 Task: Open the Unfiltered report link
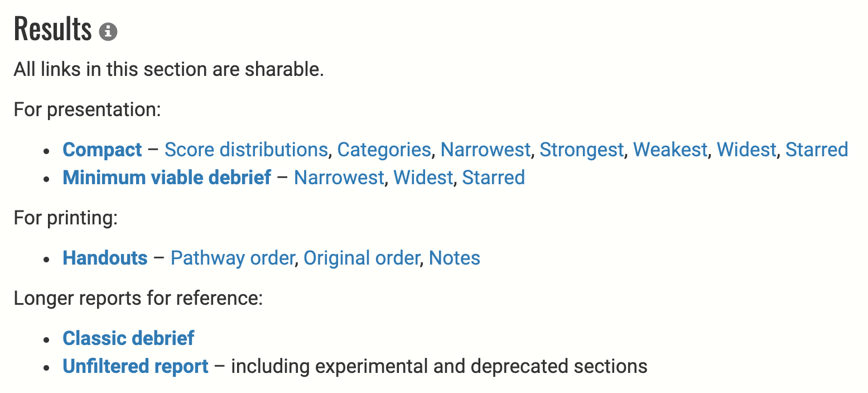136,366
